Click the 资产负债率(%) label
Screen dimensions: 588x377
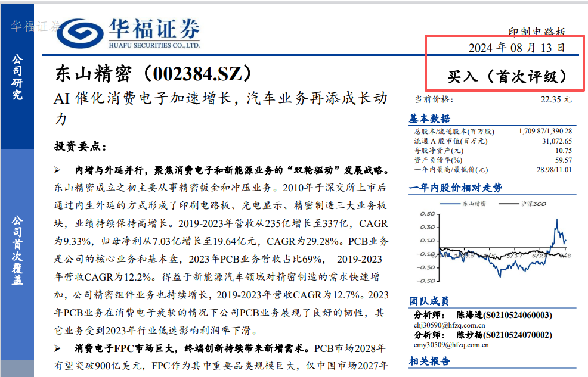click(438, 160)
